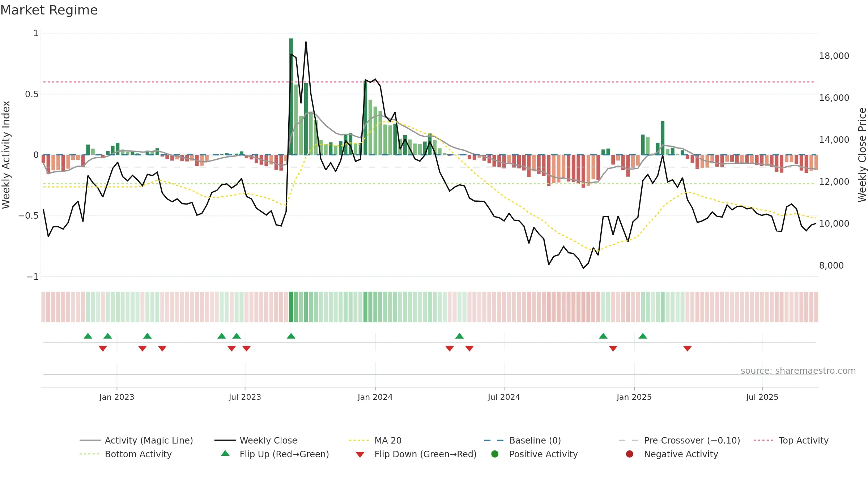Toggle Pre-Crossover (−0.10) legend entry

click(x=679, y=440)
